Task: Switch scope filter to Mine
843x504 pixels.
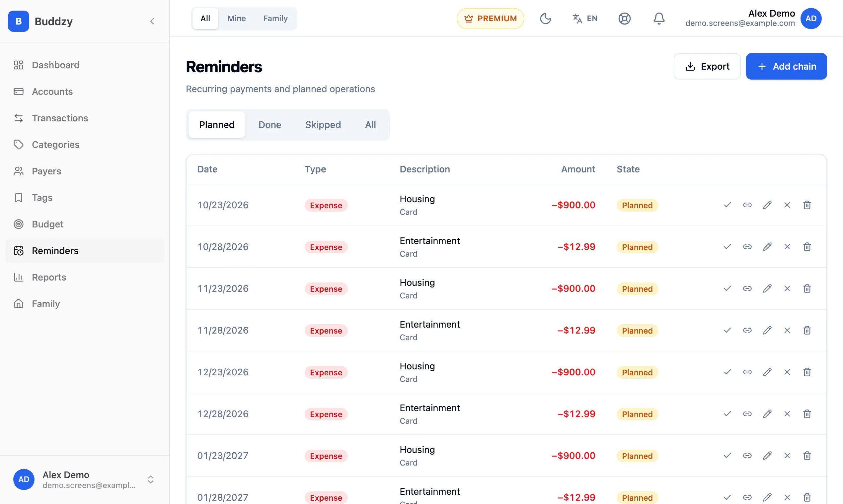Action: [237, 18]
